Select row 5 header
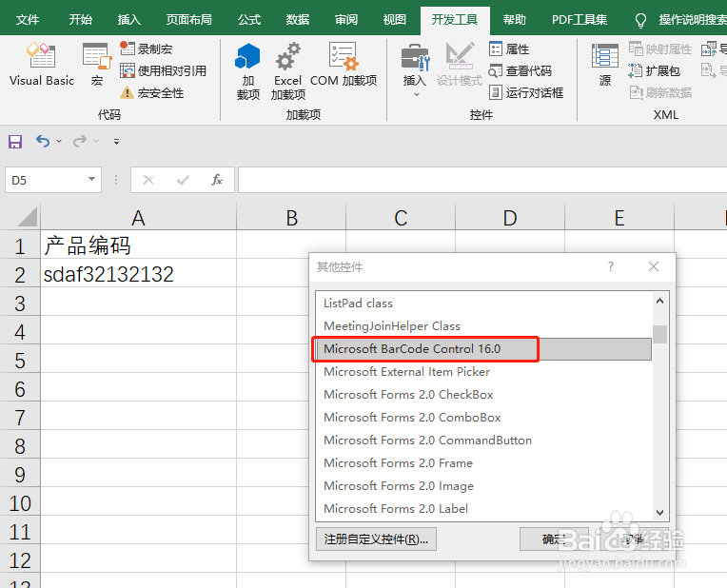Screen dimensions: 727x588 pos(20,361)
